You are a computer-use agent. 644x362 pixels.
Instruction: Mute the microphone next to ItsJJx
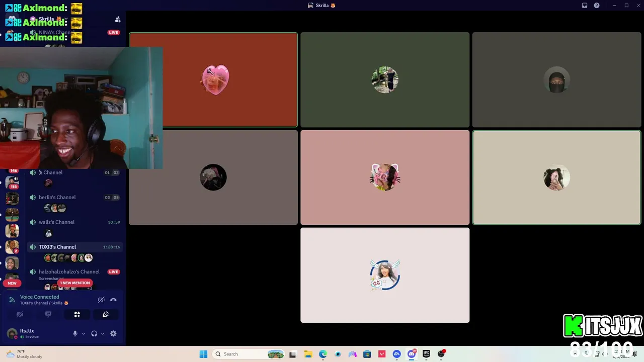click(x=75, y=333)
